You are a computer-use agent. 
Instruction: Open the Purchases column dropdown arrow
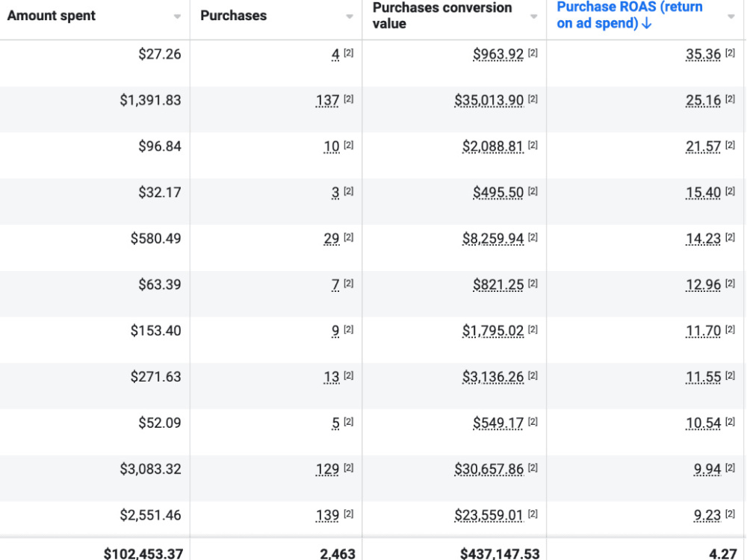pos(350,16)
